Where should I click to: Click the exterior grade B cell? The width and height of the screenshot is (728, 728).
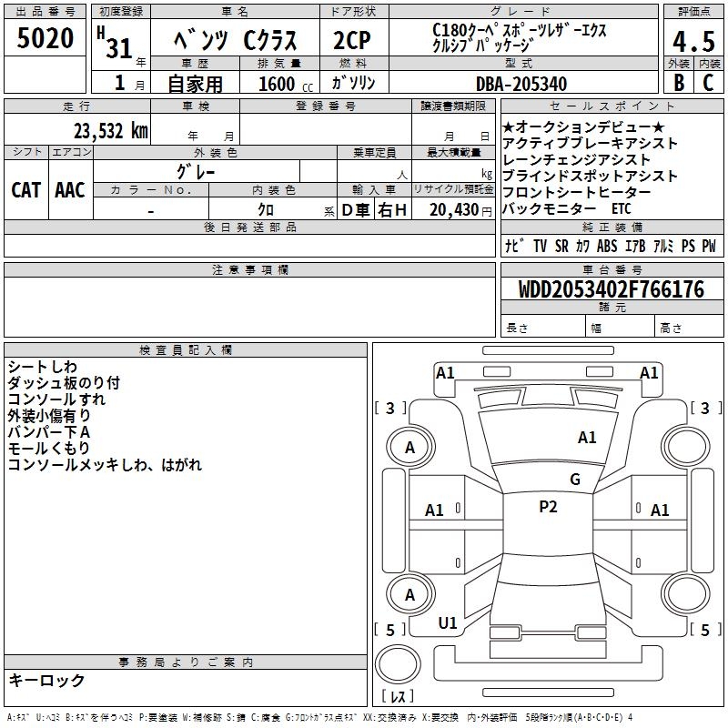(677, 83)
